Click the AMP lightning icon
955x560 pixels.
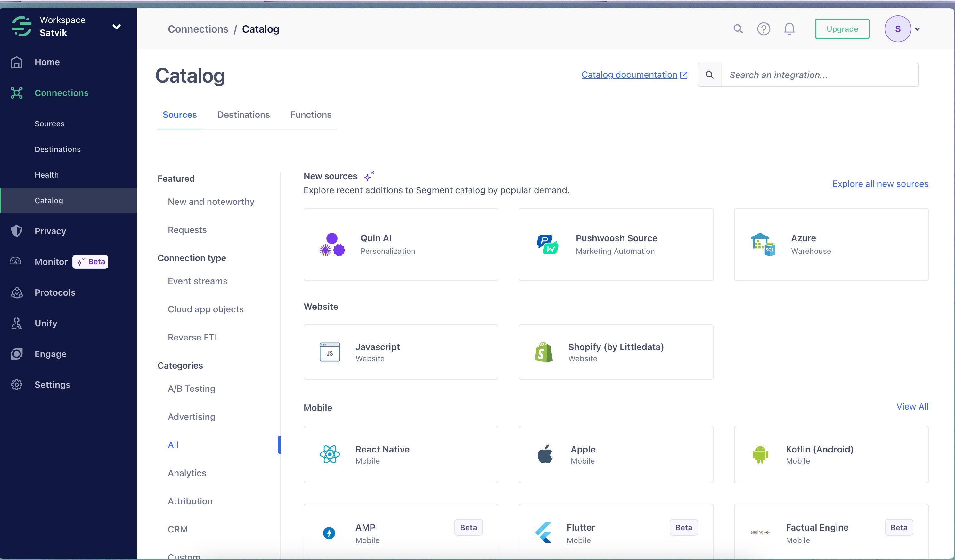[x=329, y=533]
